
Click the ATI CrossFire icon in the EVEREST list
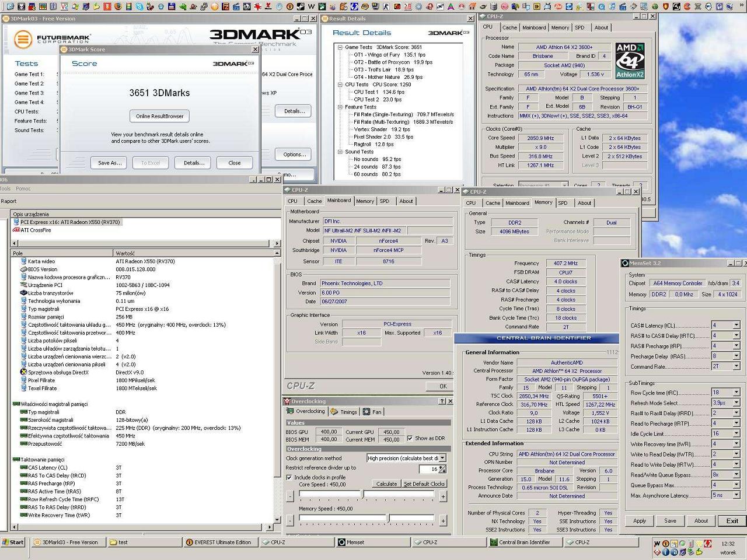tap(16, 230)
